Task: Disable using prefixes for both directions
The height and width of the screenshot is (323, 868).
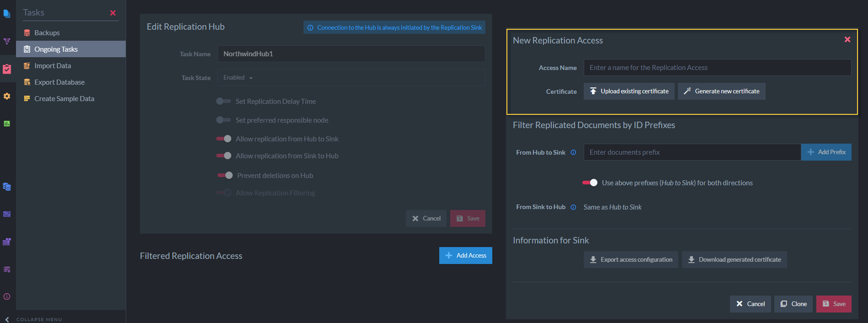Action: (x=590, y=183)
